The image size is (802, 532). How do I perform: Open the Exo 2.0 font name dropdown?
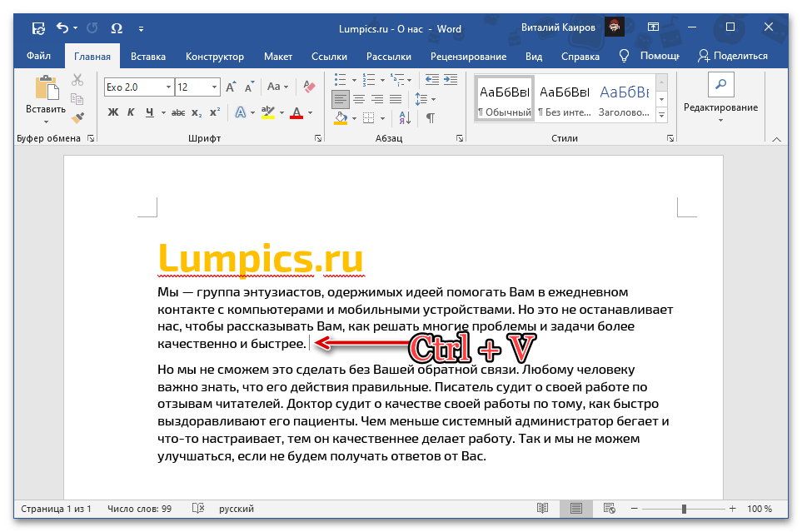tap(169, 87)
